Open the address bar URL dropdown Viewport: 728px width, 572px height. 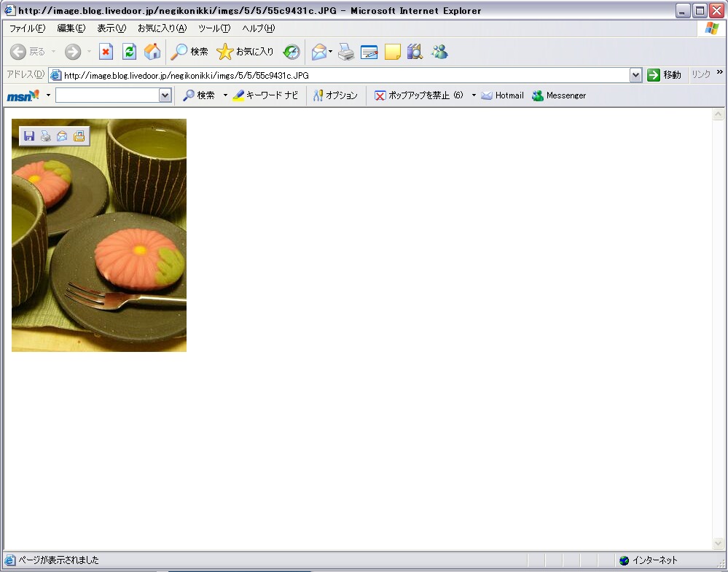pos(635,75)
